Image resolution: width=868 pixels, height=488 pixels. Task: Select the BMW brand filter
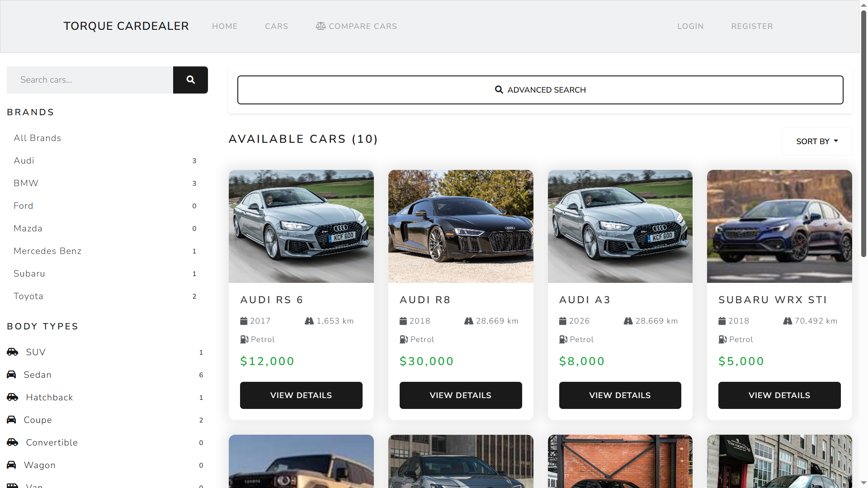point(26,183)
